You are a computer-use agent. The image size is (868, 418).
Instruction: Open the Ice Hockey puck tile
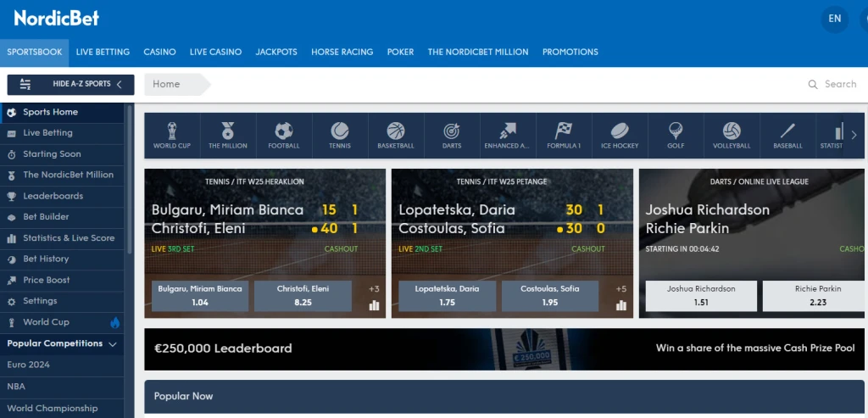coord(620,136)
